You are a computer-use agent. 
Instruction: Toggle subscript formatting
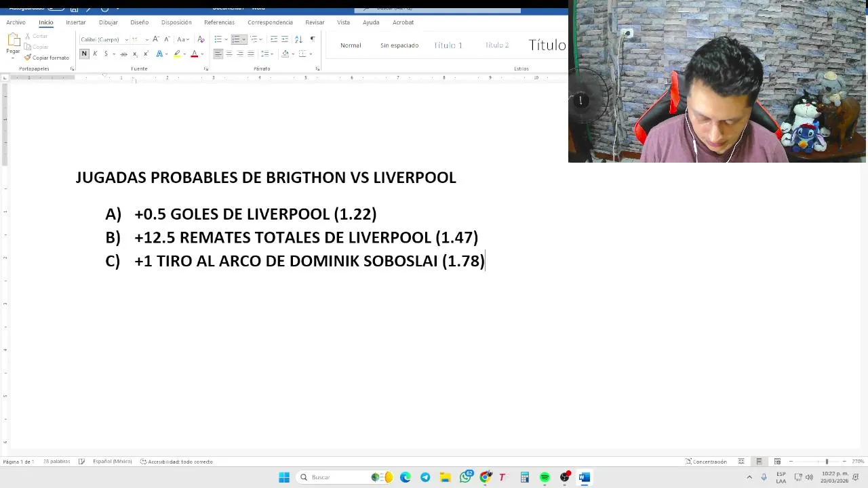[x=135, y=54]
